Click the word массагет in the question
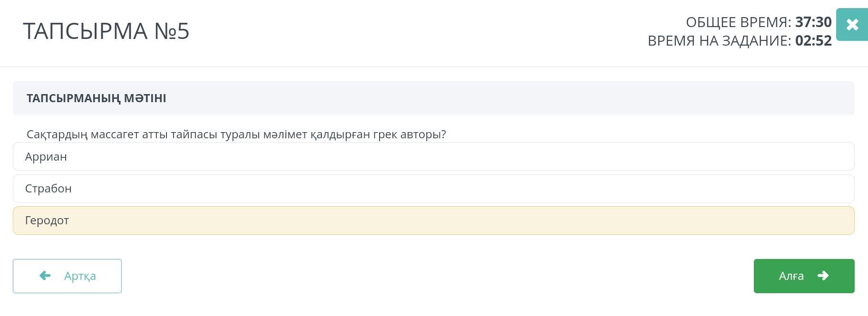The height and width of the screenshot is (316, 868). pos(114,134)
